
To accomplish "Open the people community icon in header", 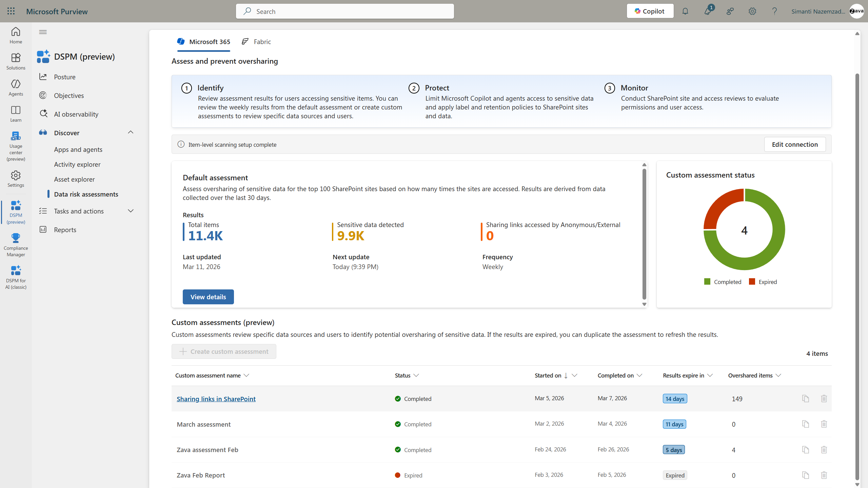I will point(730,11).
